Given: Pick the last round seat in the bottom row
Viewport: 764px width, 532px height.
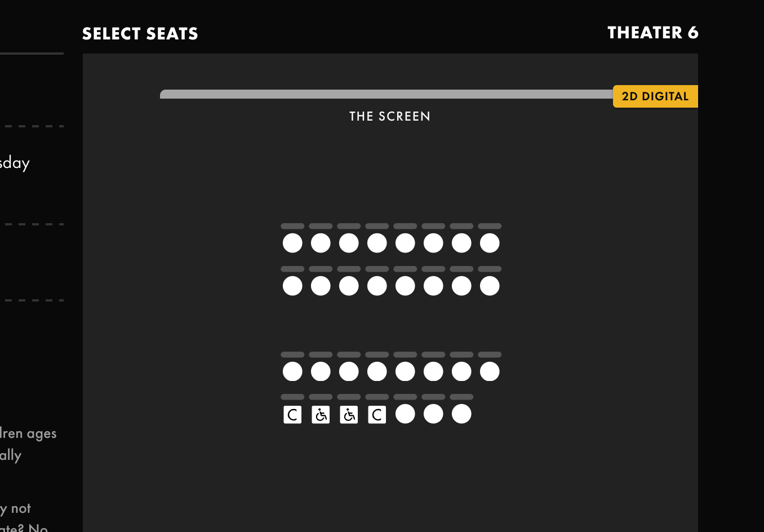Looking at the screenshot, I should point(461,414).
